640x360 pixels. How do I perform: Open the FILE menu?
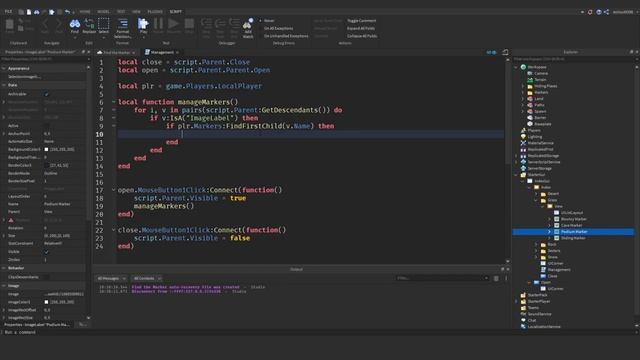(9, 12)
